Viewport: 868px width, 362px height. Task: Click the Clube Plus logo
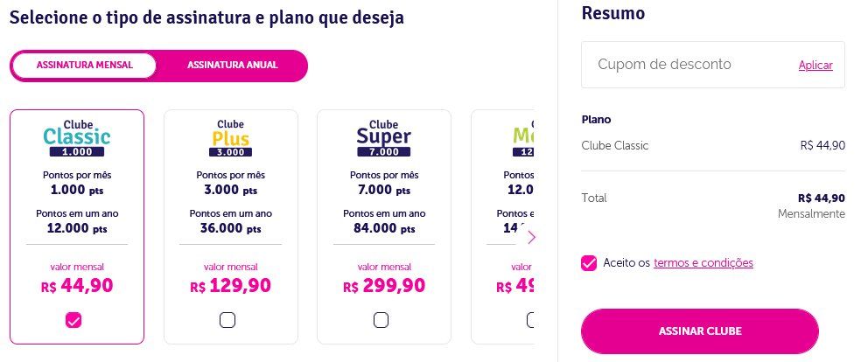coord(231,138)
